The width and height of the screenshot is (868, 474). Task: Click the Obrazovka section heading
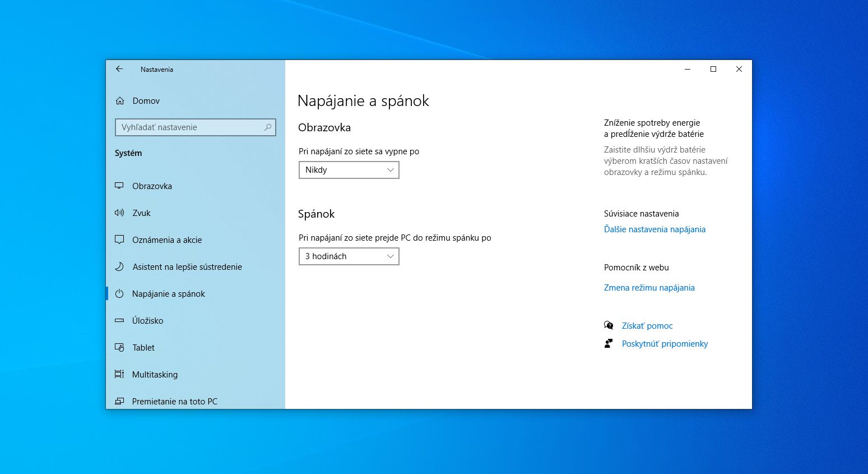point(324,127)
